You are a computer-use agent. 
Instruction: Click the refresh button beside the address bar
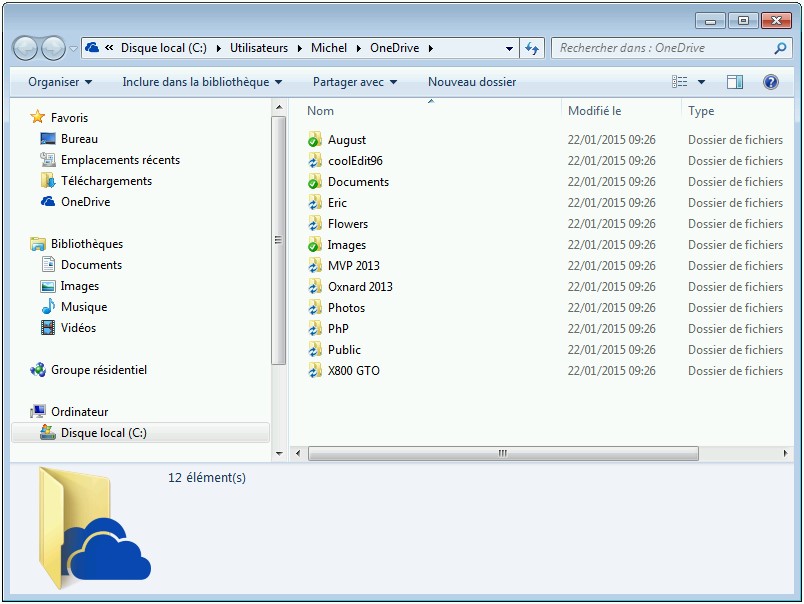coord(532,48)
